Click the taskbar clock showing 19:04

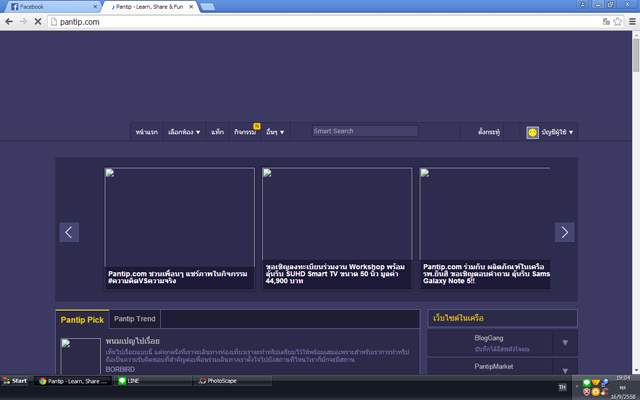(x=623, y=378)
